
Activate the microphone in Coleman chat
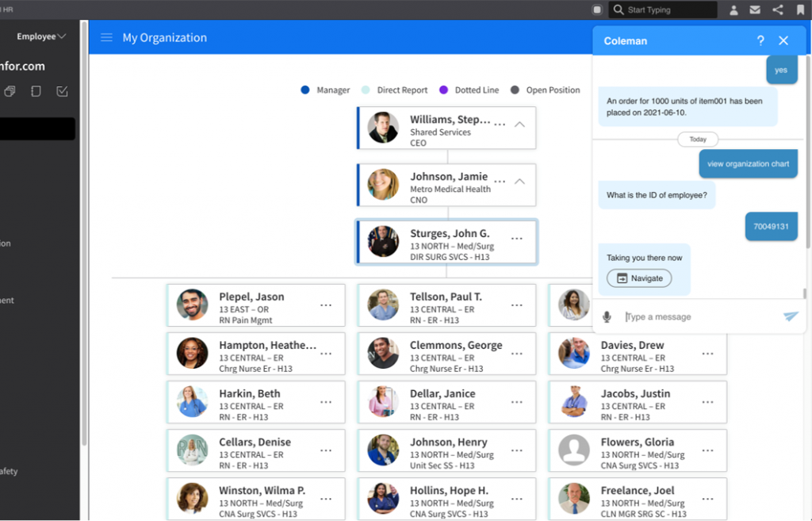click(607, 316)
